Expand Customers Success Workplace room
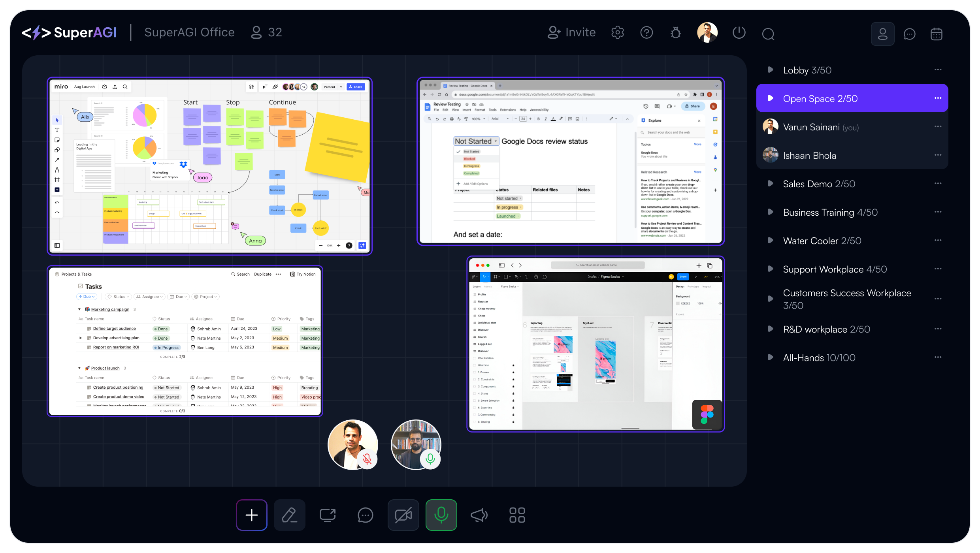Screen dimensions: 980x553 click(770, 299)
